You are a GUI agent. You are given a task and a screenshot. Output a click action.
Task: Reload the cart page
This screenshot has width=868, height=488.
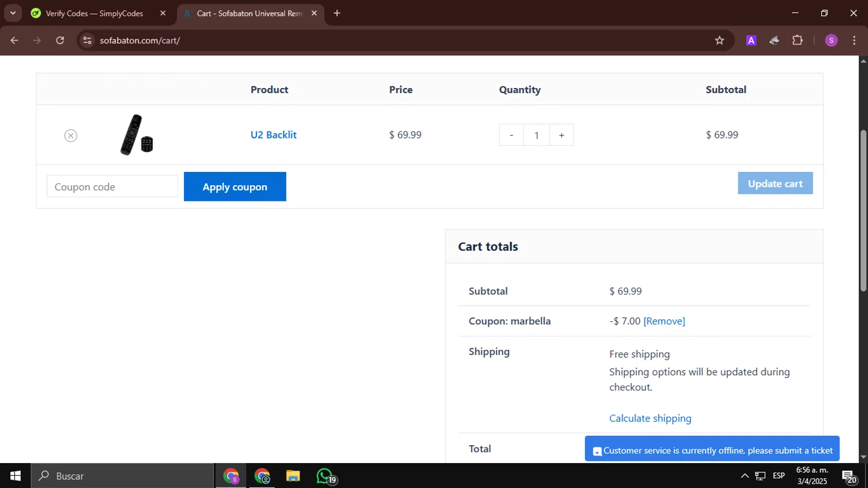(x=60, y=41)
